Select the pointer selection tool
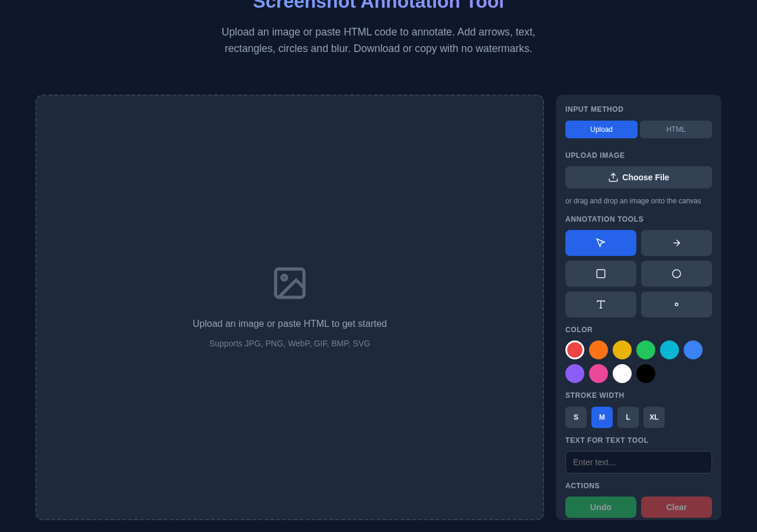Viewport: 757px width, 532px height. pos(601,243)
